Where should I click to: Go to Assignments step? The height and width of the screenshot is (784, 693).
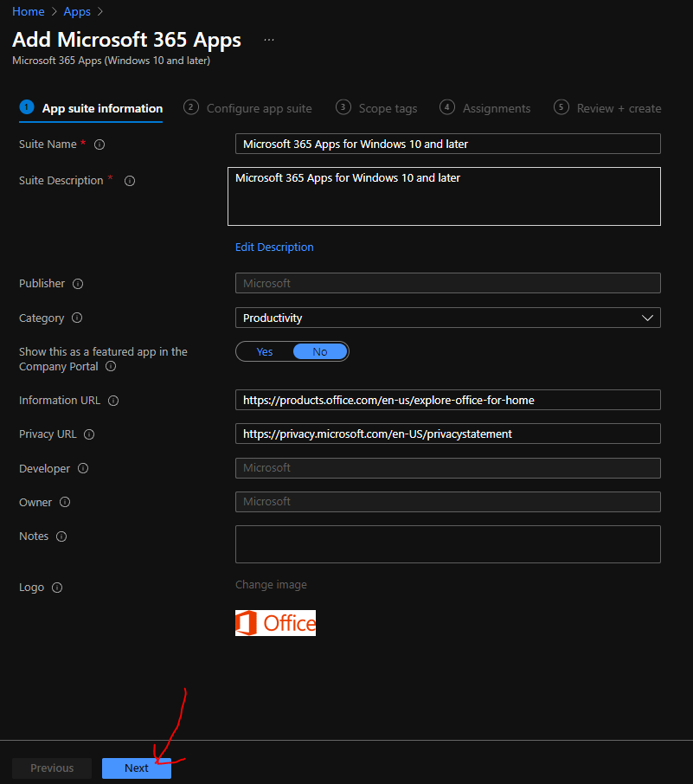pyautogui.click(x=485, y=108)
